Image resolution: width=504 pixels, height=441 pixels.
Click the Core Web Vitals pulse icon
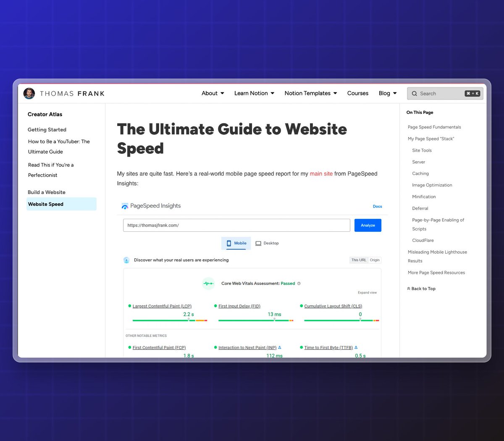[208, 283]
